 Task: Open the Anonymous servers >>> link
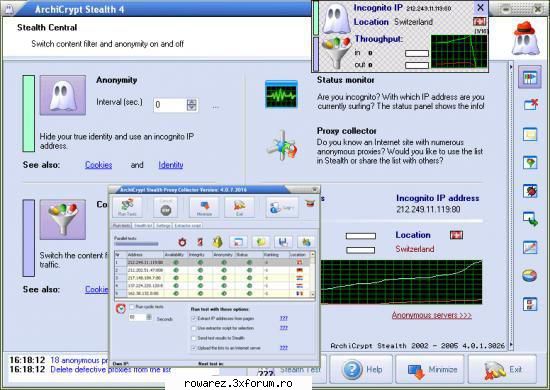(x=432, y=315)
